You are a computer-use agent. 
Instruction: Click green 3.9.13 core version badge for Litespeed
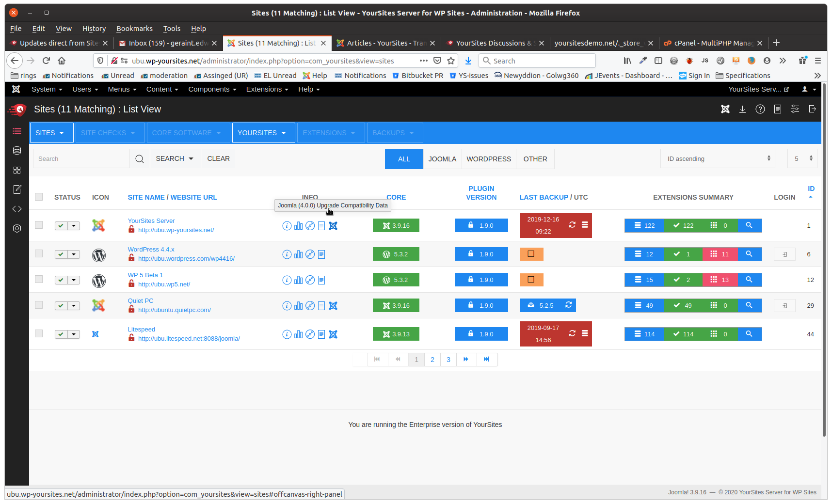396,334
